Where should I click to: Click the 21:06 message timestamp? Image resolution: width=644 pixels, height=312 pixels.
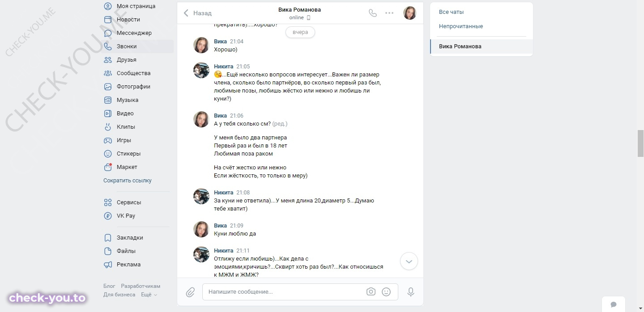(237, 116)
